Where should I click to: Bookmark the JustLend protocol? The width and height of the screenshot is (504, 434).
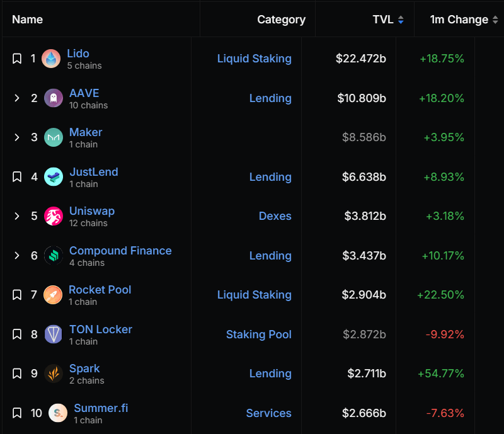(16, 176)
